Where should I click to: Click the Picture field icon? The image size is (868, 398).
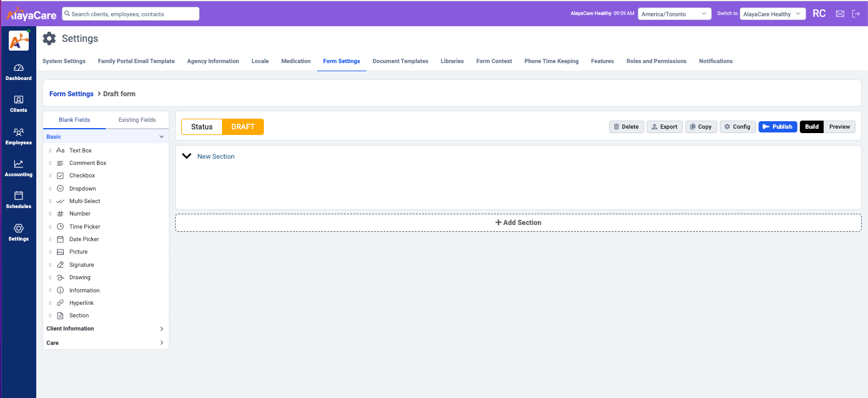click(60, 252)
